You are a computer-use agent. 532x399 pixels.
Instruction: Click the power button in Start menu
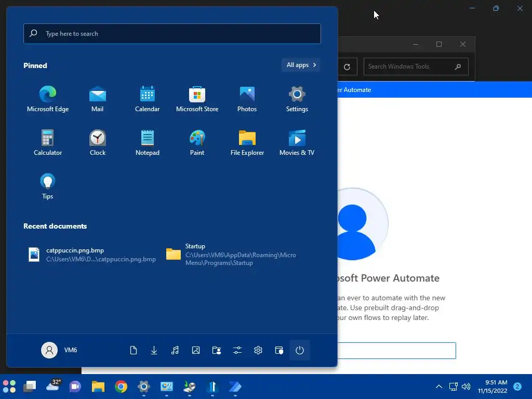[x=300, y=350]
